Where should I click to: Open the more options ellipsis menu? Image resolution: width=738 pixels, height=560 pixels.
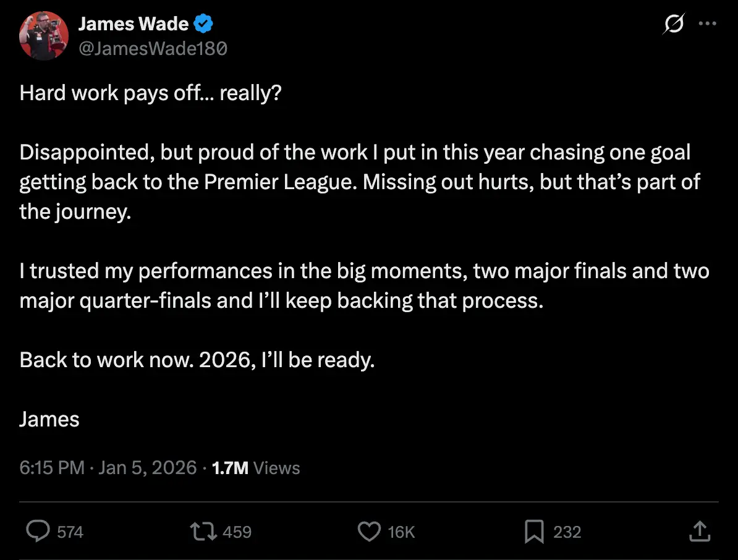(707, 23)
